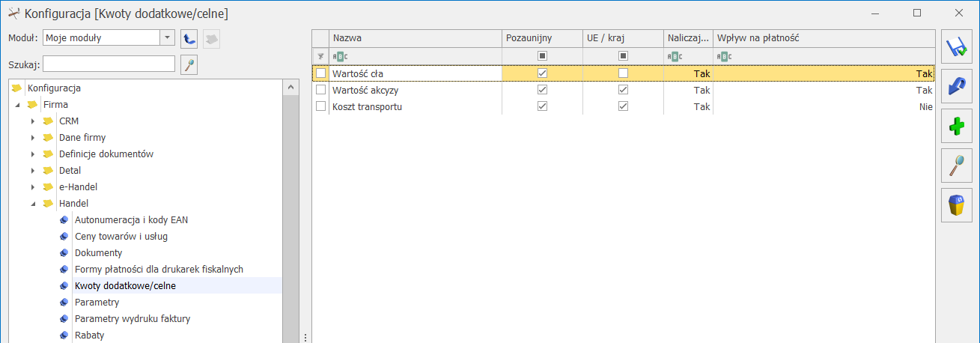Toggle the UE / kraj checkbox for Koszt transportu
The image size is (980, 343).
click(623, 106)
